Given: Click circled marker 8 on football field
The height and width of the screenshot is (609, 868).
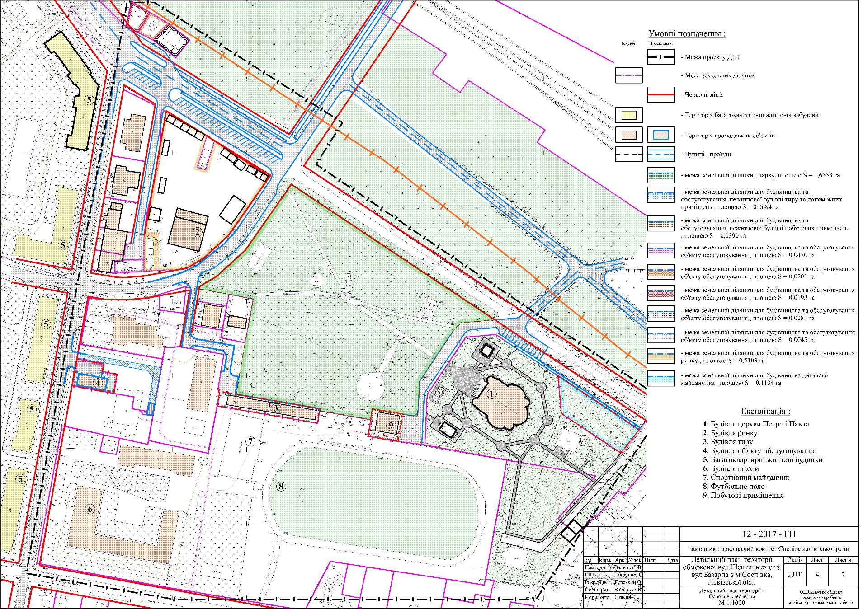Looking at the screenshot, I should click(281, 486).
